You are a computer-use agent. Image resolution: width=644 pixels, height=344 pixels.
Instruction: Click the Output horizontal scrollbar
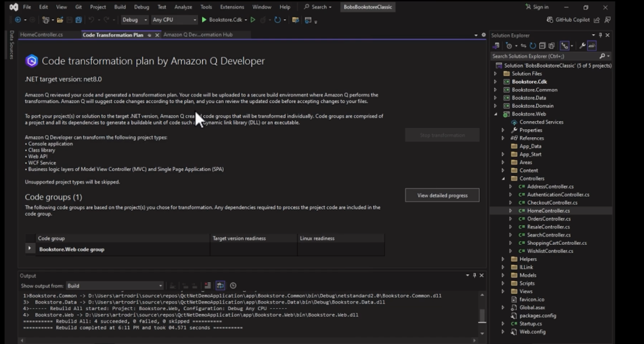[x=249, y=340]
